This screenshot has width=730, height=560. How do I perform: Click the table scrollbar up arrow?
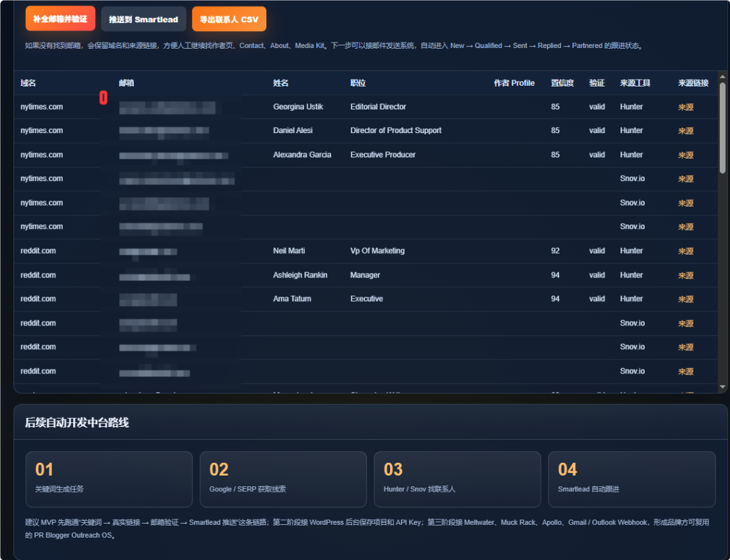[723, 77]
